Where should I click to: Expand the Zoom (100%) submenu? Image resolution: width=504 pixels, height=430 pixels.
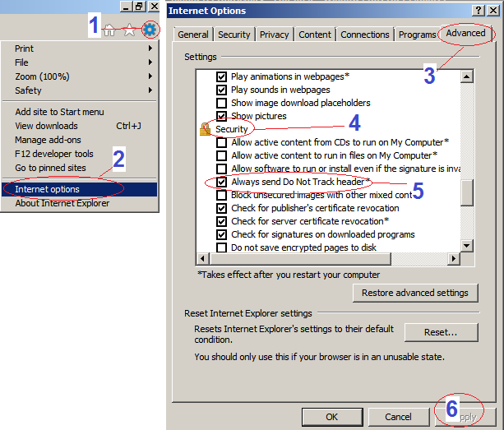[x=80, y=76]
